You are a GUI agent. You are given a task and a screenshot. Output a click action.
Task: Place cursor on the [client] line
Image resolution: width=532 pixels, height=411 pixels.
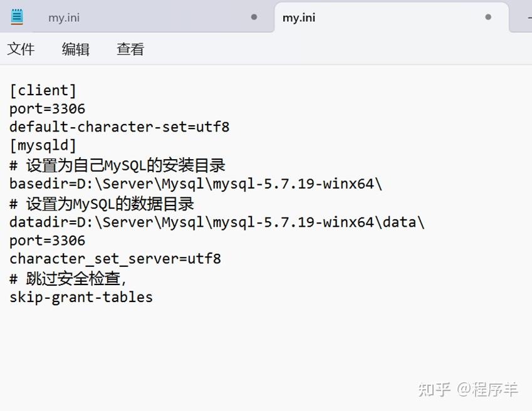[43, 90]
